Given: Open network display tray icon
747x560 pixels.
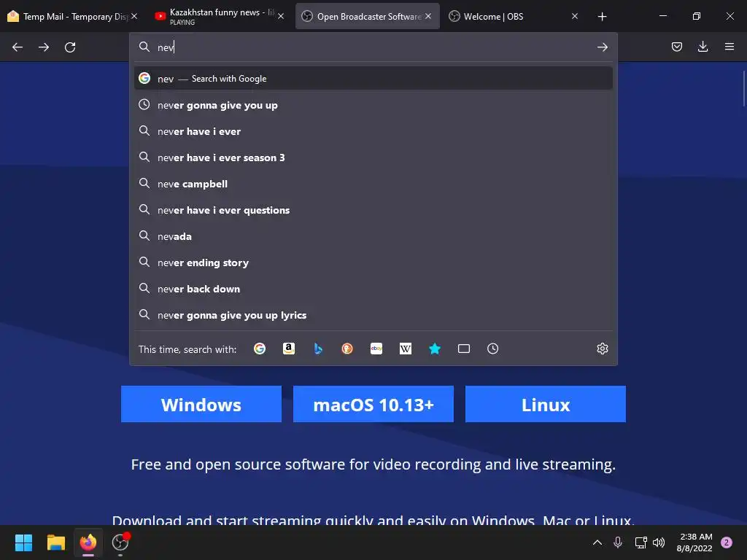Looking at the screenshot, I should 640,542.
